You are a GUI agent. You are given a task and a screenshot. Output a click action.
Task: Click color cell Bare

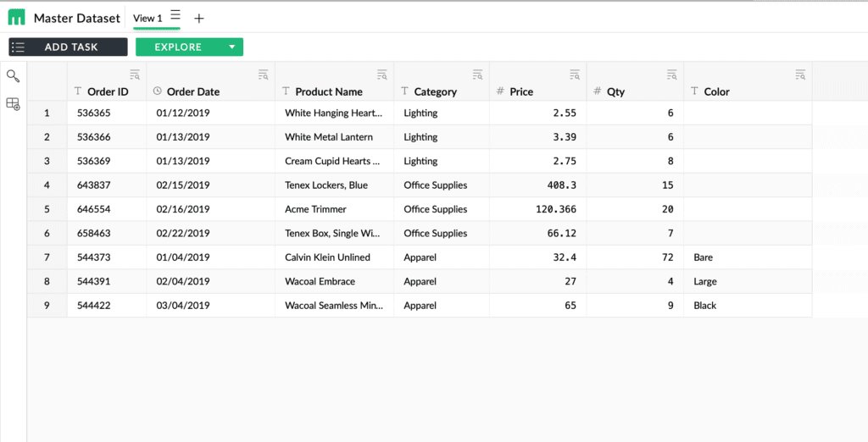pyautogui.click(x=748, y=257)
